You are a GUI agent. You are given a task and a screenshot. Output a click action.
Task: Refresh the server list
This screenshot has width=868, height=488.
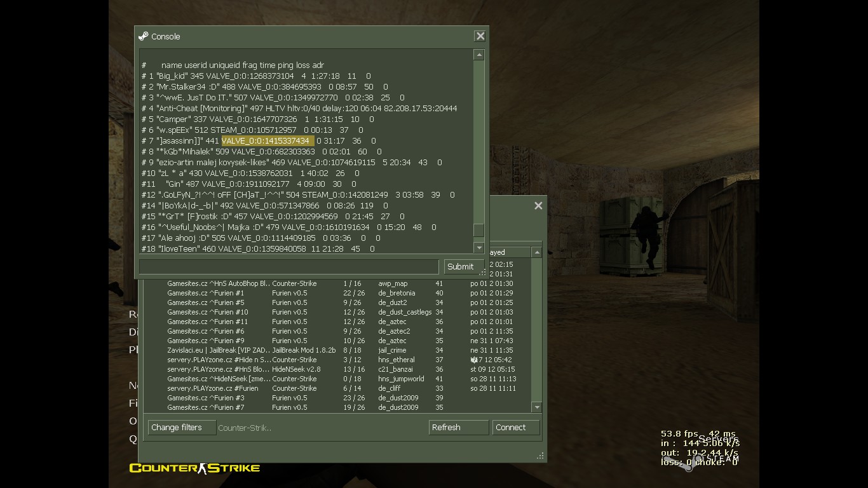click(458, 428)
